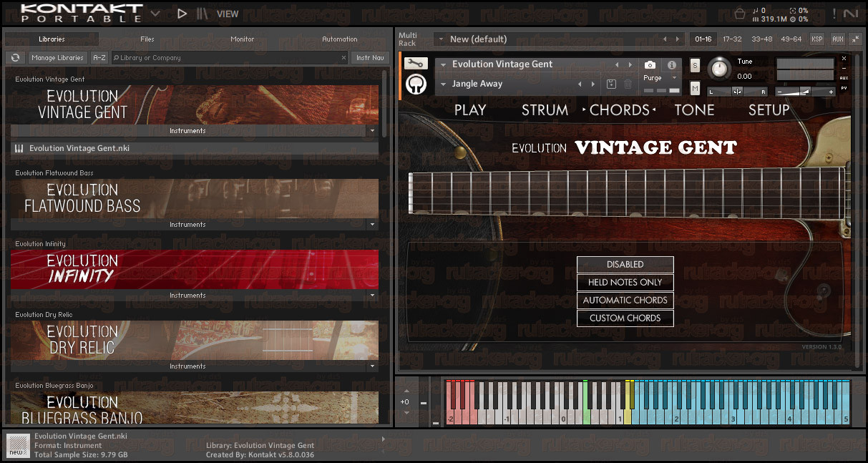The image size is (868, 463).
Task: Click the Native Instruments NI logo
Action: (x=851, y=14)
